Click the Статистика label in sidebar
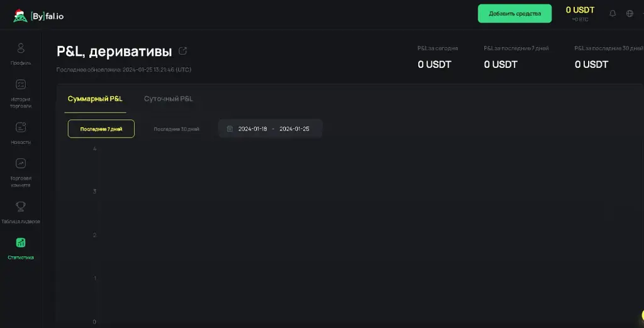Viewport: 644px width, 328px height. [x=21, y=258]
